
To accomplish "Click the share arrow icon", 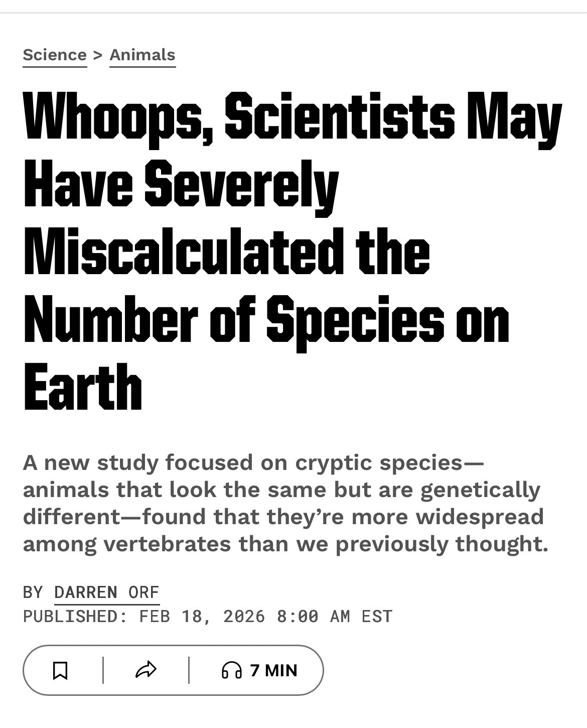I will (x=146, y=670).
